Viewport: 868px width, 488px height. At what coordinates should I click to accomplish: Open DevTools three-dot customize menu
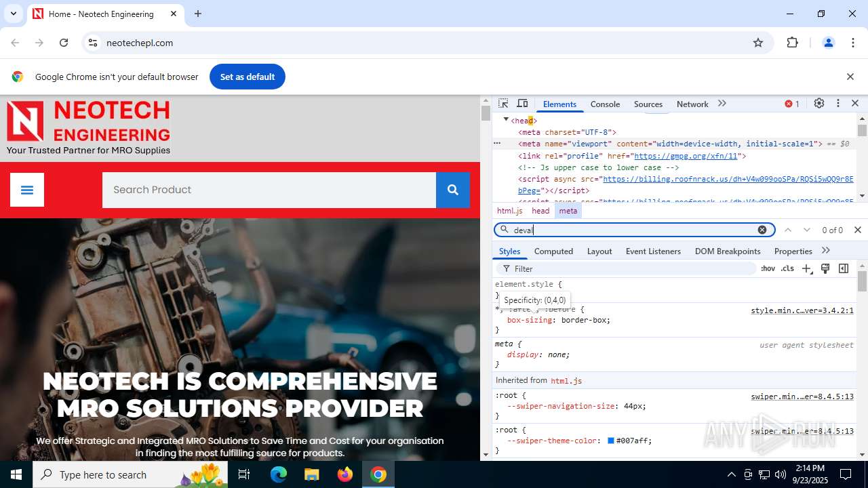pyautogui.click(x=838, y=104)
